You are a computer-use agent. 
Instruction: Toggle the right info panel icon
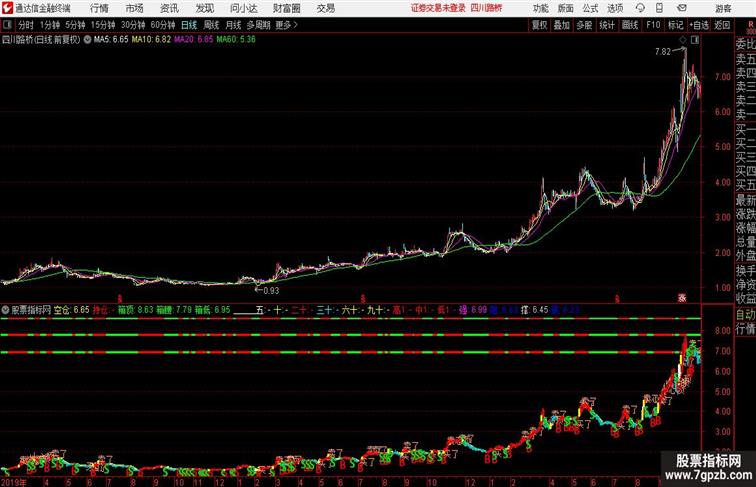click(695, 40)
